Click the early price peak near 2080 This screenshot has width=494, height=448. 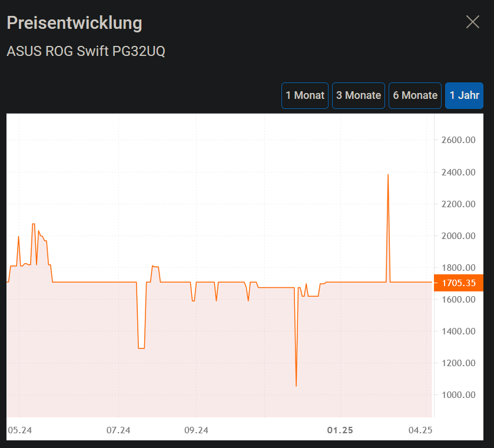[33, 224]
